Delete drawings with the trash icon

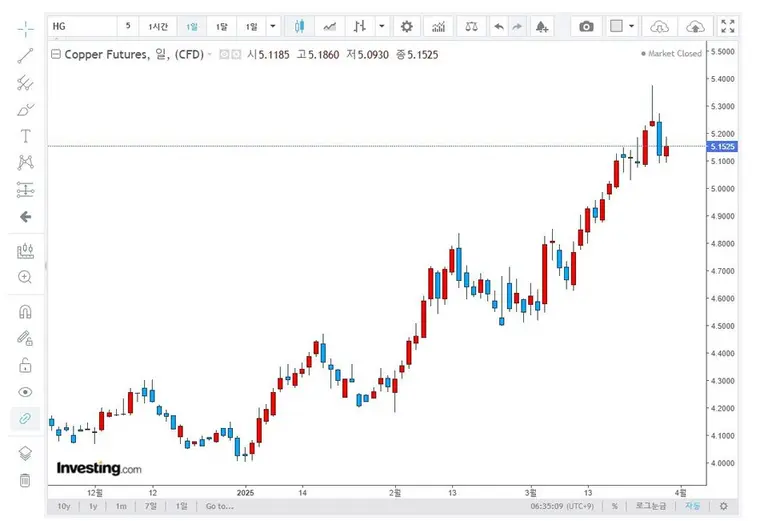coord(26,480)
